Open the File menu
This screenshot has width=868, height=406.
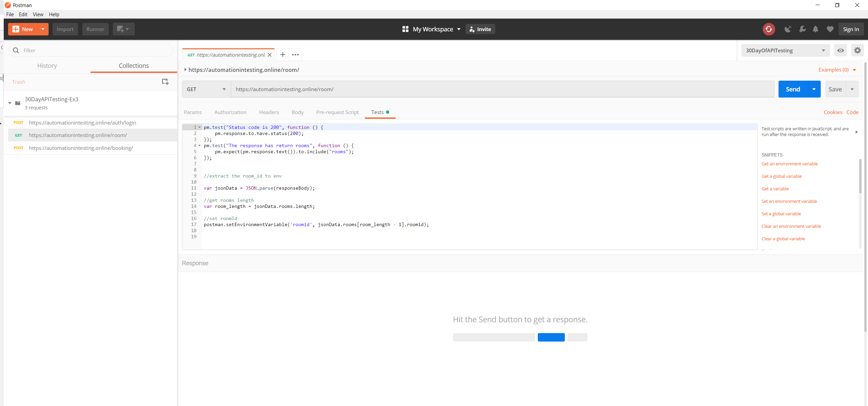pyautogui.click(x=10, y=14)
